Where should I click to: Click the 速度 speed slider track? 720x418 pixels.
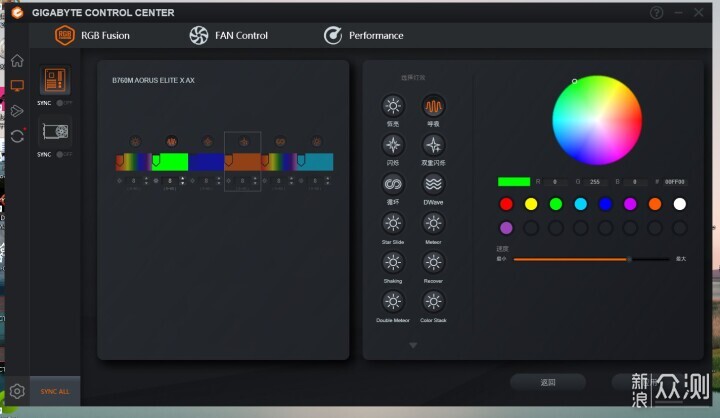click(x=591, y=260)
